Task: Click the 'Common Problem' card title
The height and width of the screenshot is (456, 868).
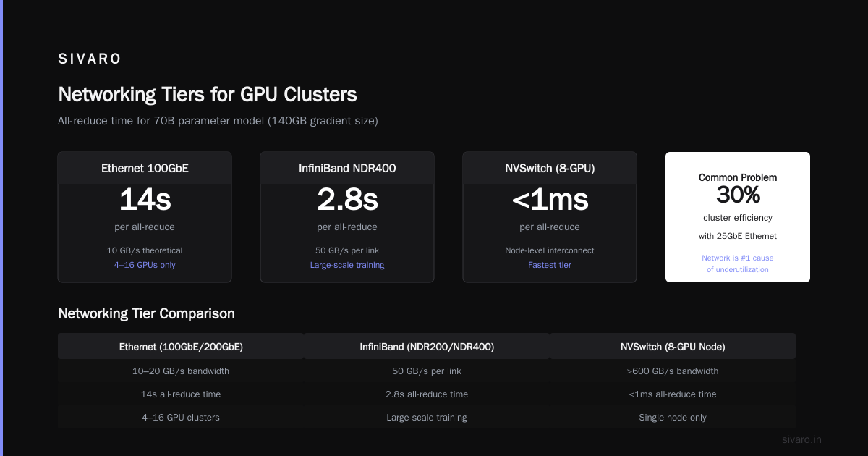Action: [738, 177]
